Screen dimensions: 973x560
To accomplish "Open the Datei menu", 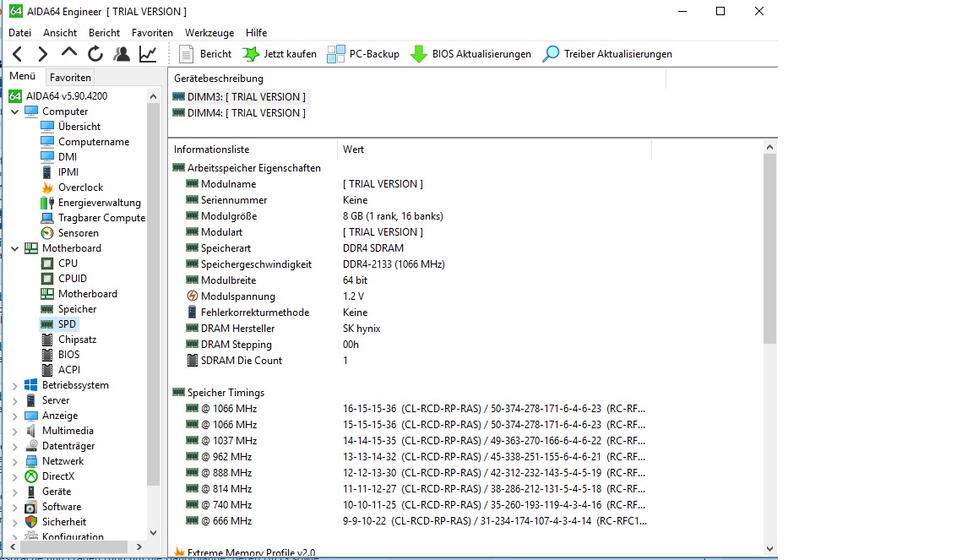I will click(x=20, y=33).
